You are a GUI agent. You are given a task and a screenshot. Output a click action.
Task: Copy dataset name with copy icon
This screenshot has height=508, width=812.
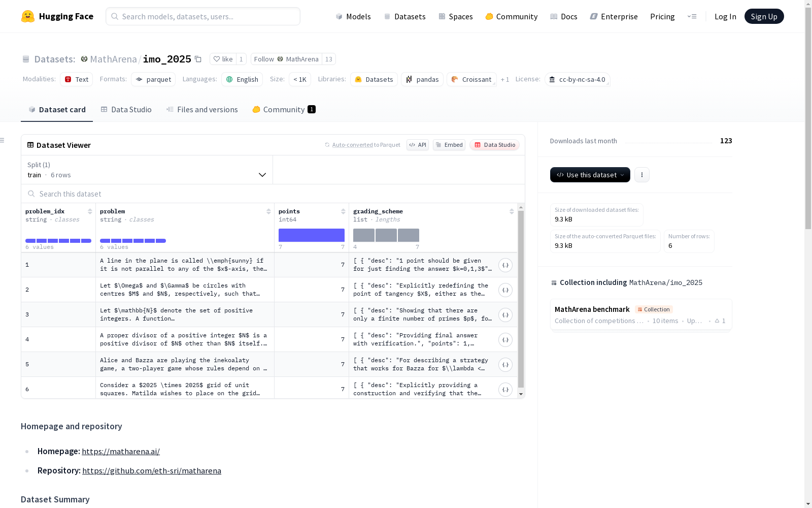pyautogui.click(x=198, y=59)
